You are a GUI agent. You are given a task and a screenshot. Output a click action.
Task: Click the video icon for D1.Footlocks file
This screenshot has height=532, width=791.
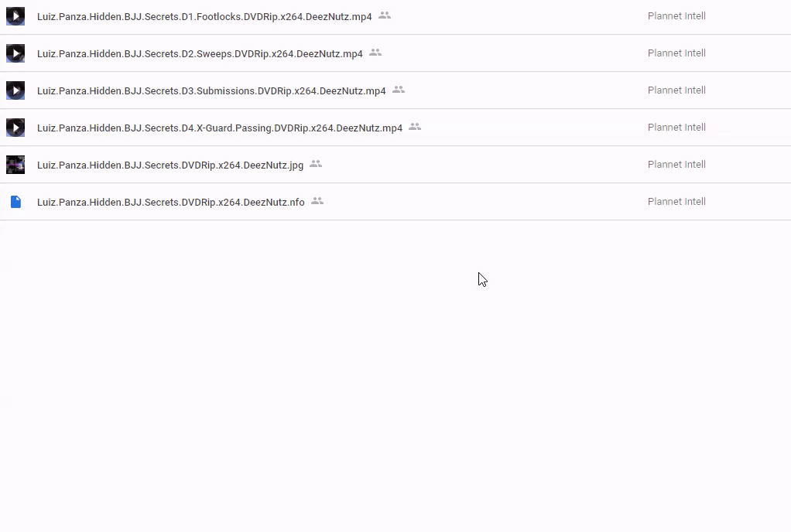[15, 16]
